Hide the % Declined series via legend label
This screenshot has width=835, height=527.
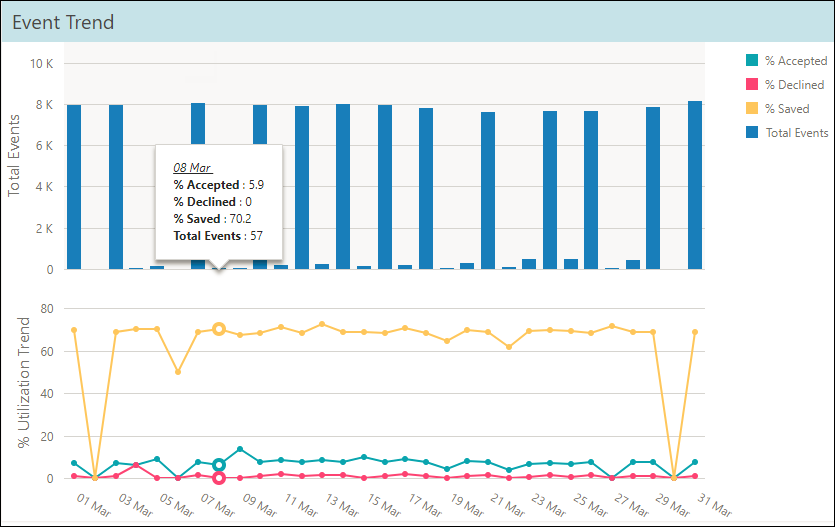tap(794, 85)
